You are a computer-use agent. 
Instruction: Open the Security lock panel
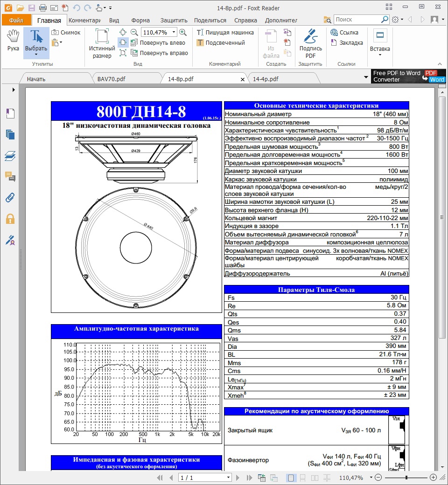click(x=10, y=219)
